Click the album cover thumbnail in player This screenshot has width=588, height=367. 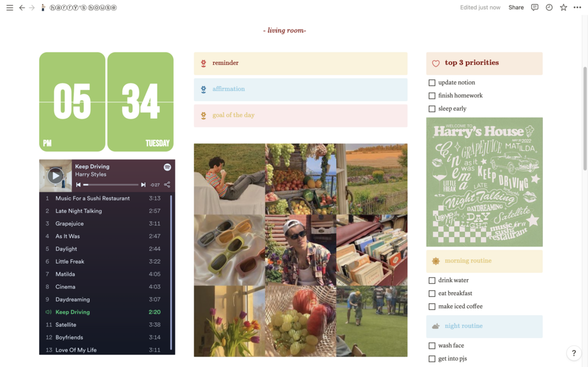point(56,176)
